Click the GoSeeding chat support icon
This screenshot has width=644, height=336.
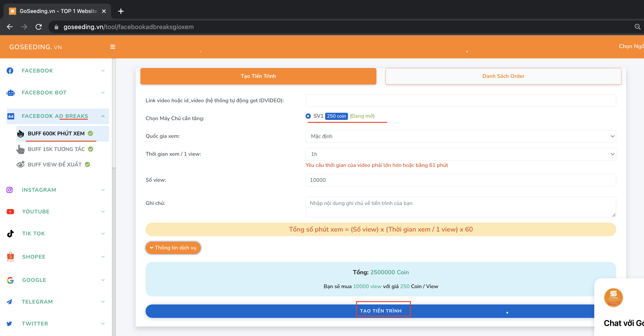(613, 298)
